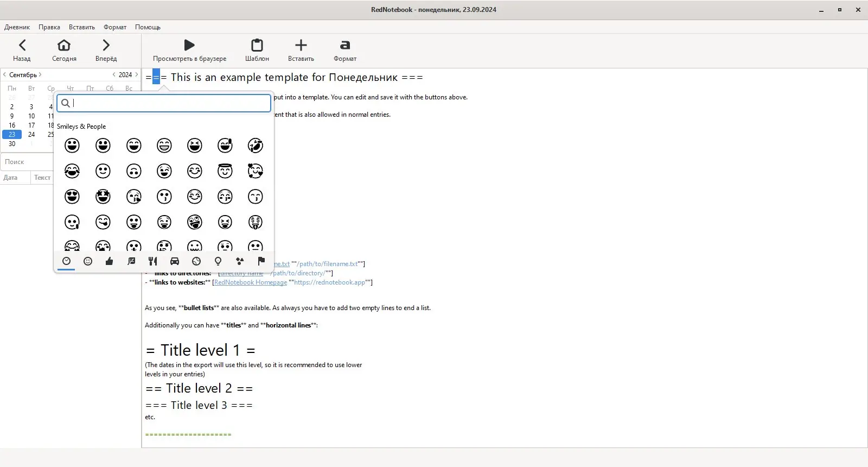Insert the upside-down face emoji
Image resolution: width=868 pixels, height=467 pixels.
pos(133,171)
